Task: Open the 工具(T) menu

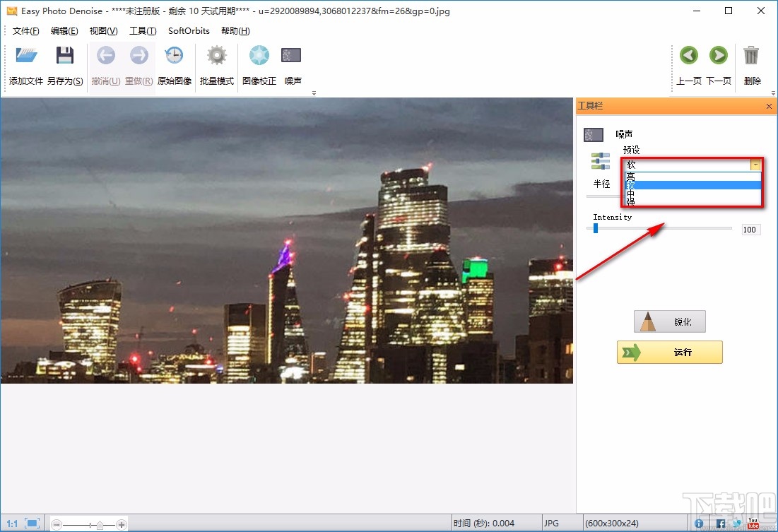Action: tap(143, 31)
